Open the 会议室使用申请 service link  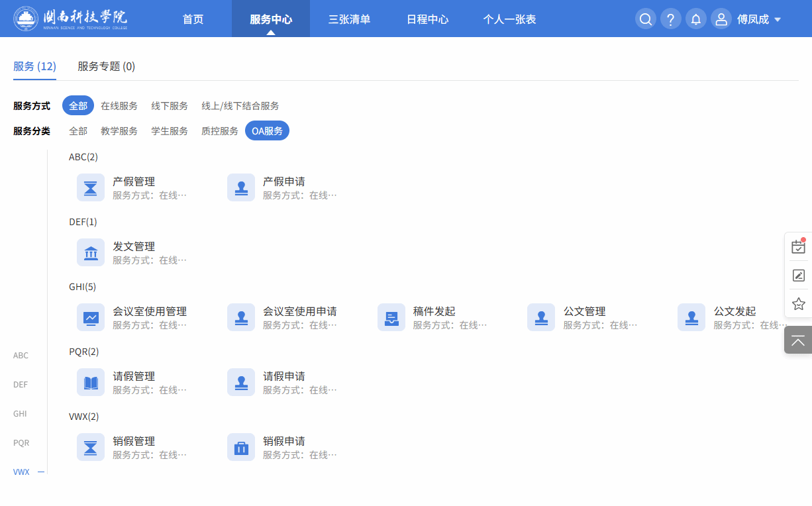[299, 311]
